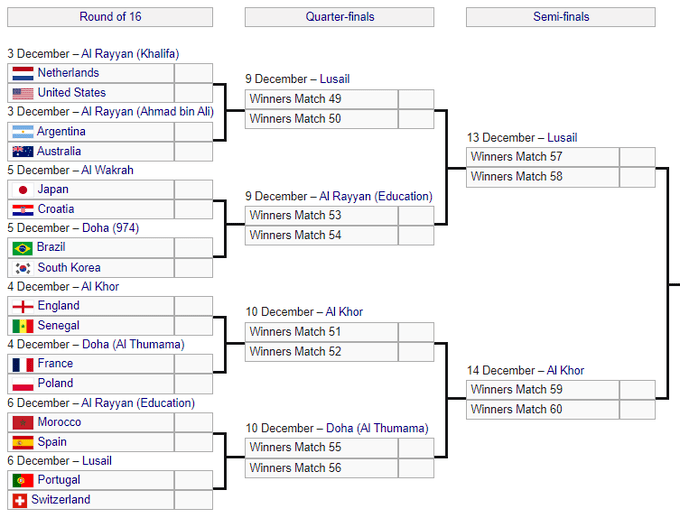Click the South Korea flag icon

click(x=23, y=268)
